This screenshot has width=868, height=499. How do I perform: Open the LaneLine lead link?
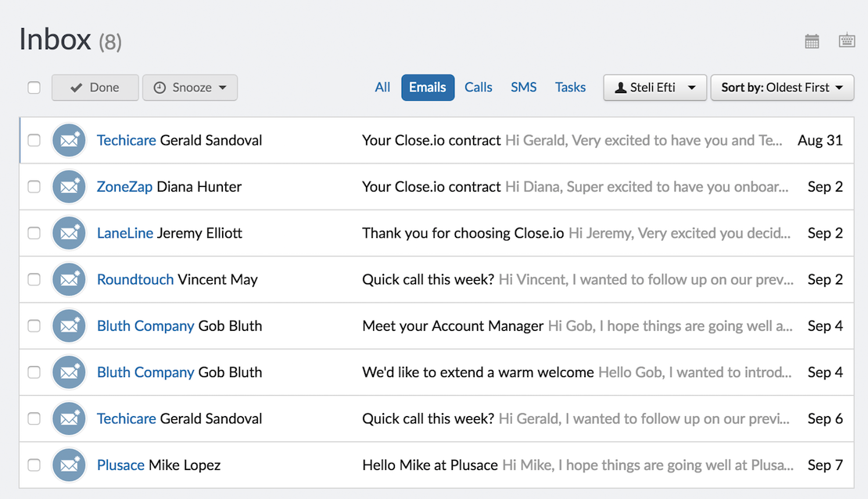tap(125, 233)
